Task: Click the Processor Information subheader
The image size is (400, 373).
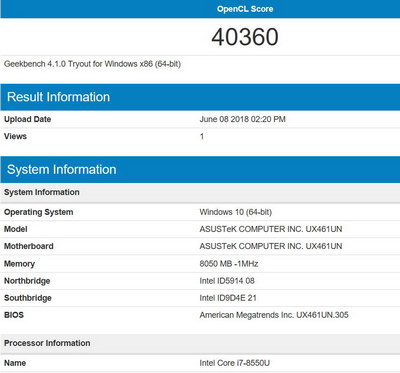Action: [x=200, y=344]
